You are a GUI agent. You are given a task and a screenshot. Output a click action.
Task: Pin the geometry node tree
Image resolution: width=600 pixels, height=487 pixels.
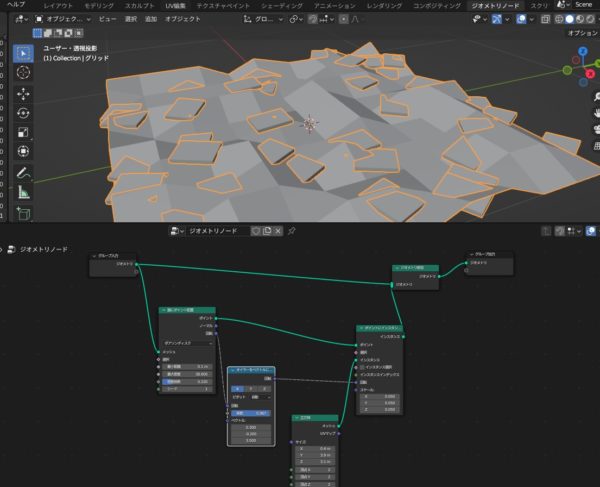click(x=291, y=231)
